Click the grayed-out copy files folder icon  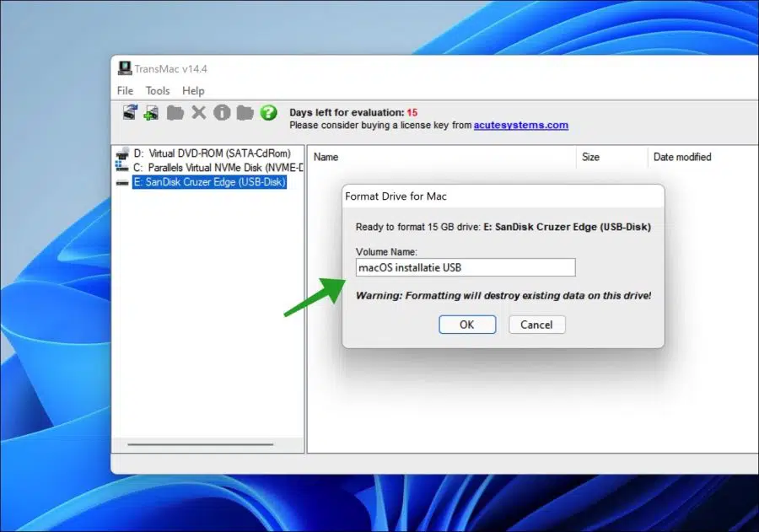tap(175, 113)
